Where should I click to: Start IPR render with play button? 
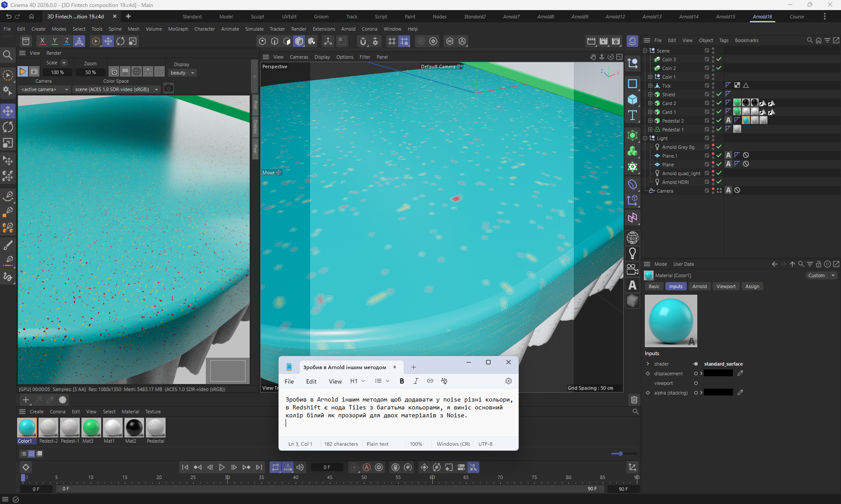click(22, 71)
